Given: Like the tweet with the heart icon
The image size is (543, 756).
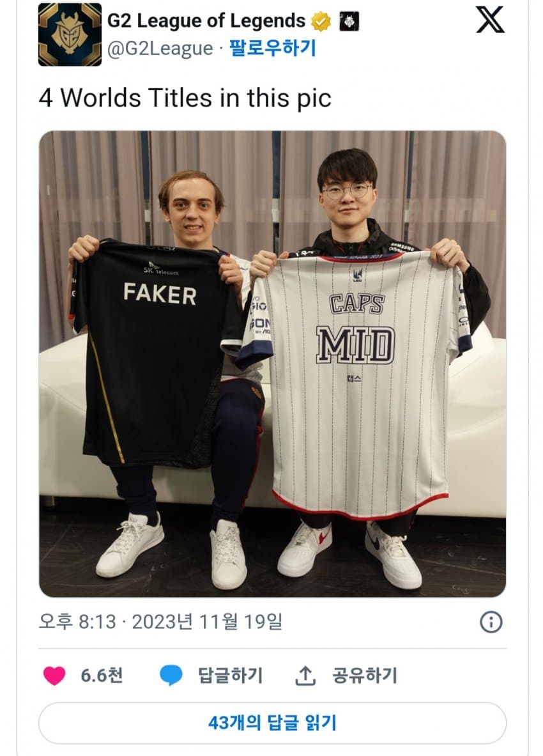Looking at the screenshot, I should (x=54, y=675).
